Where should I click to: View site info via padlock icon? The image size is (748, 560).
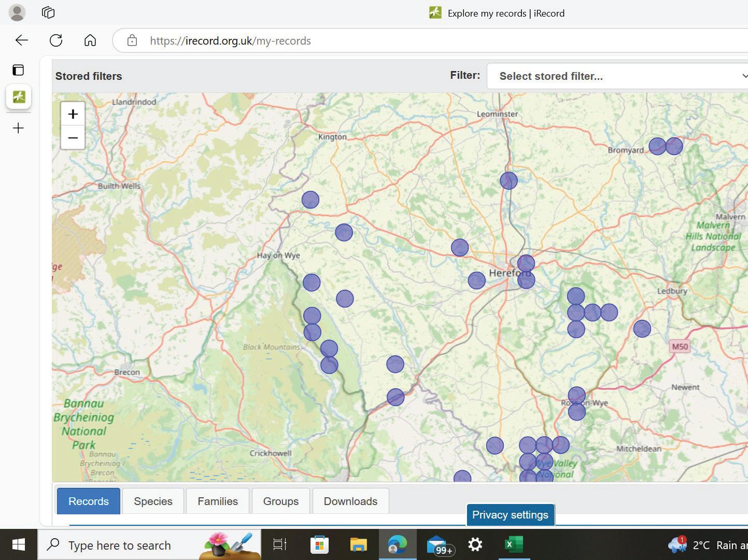point(132,40)
